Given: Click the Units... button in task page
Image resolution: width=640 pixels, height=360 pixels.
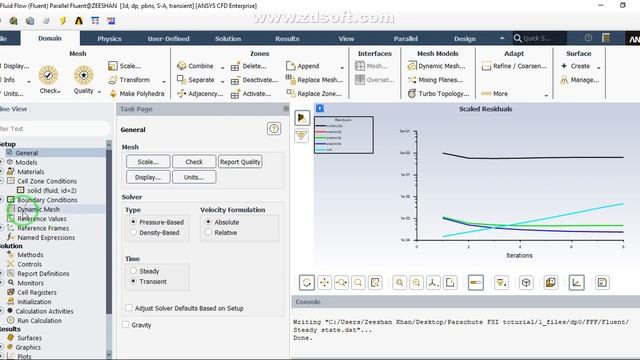Looking at the screenshot, I should 194,177.
